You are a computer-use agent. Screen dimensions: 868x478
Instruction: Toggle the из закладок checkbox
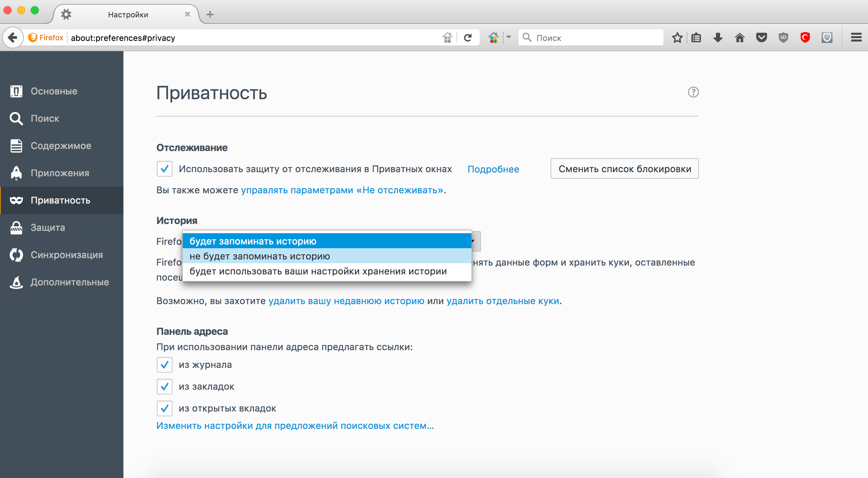[x=165, y=387]
